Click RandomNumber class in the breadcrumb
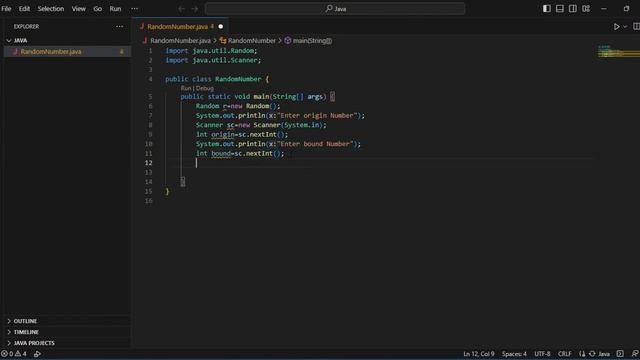This screenshot has width=640, height=360. coord(251,40)
